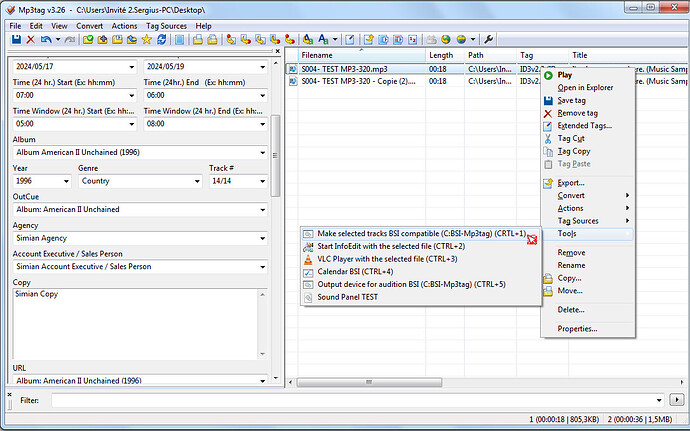Clear filter using x left of Filter
The height and width of the screenshot is (431, 690).
click(10, 394)
